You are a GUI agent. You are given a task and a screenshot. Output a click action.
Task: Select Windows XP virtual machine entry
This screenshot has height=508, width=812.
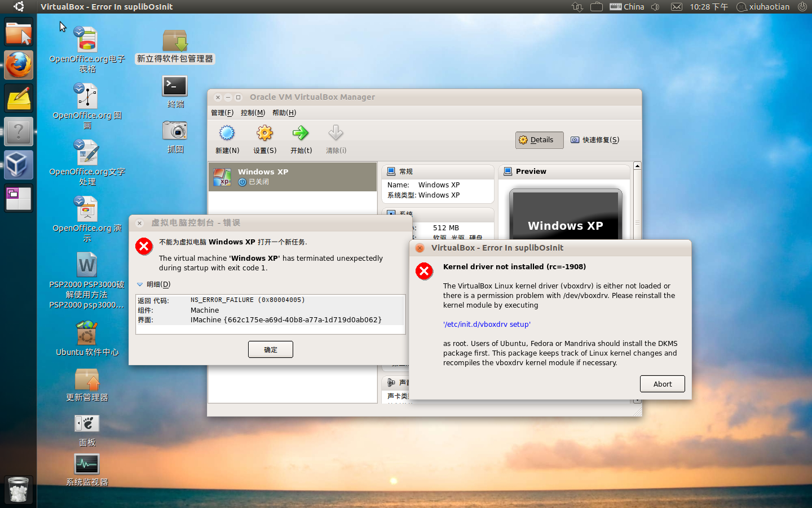(293, 177)
